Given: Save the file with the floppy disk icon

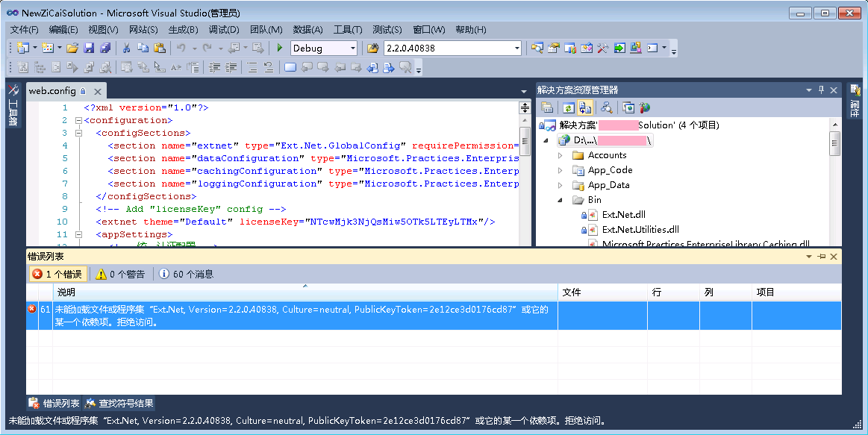Looking at the screenshot, I should (x=89, y=48).
